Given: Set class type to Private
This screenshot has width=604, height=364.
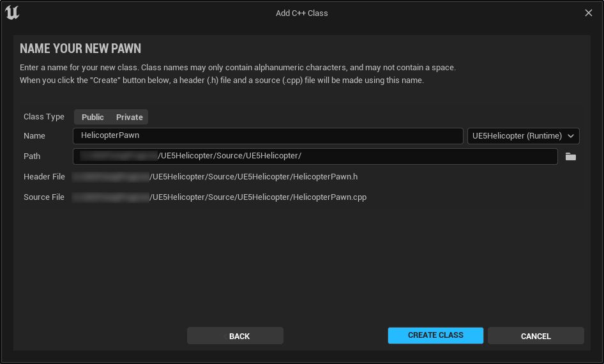Looking at the screenshot, I should pyautogui.click(x=130, y=117).
